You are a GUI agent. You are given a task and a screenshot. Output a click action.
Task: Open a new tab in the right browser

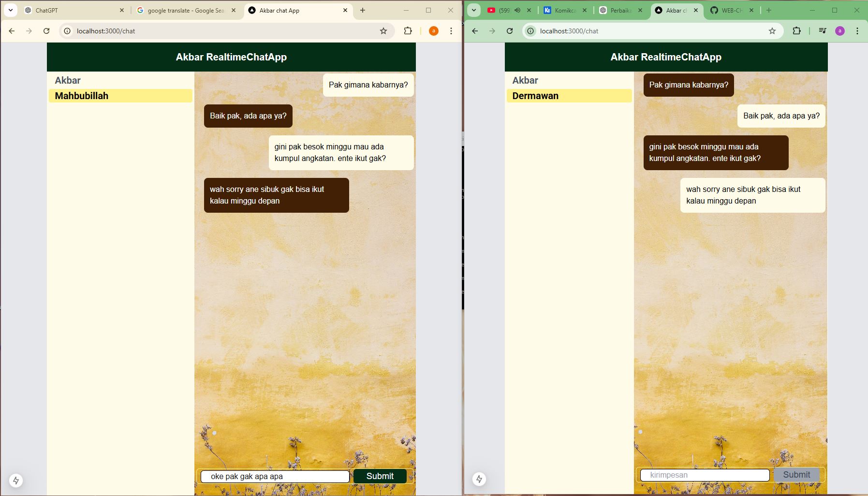click(x=769, y=10)
